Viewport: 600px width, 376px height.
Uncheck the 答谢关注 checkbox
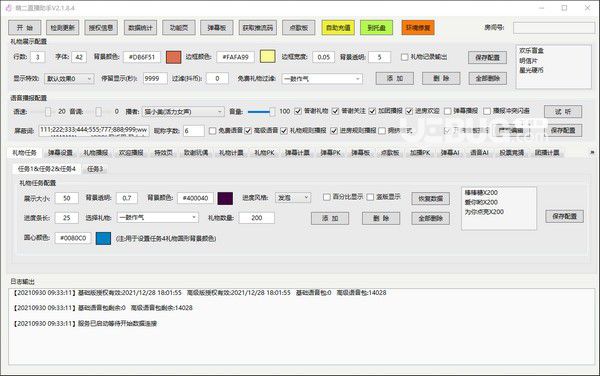coord(335,111)
